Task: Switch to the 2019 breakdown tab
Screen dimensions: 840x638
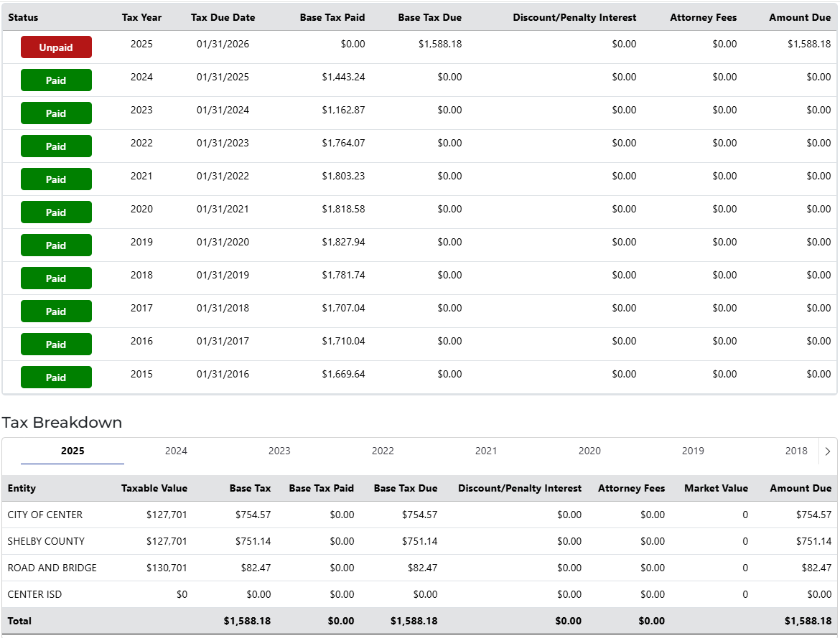Action: coord(693,451)
